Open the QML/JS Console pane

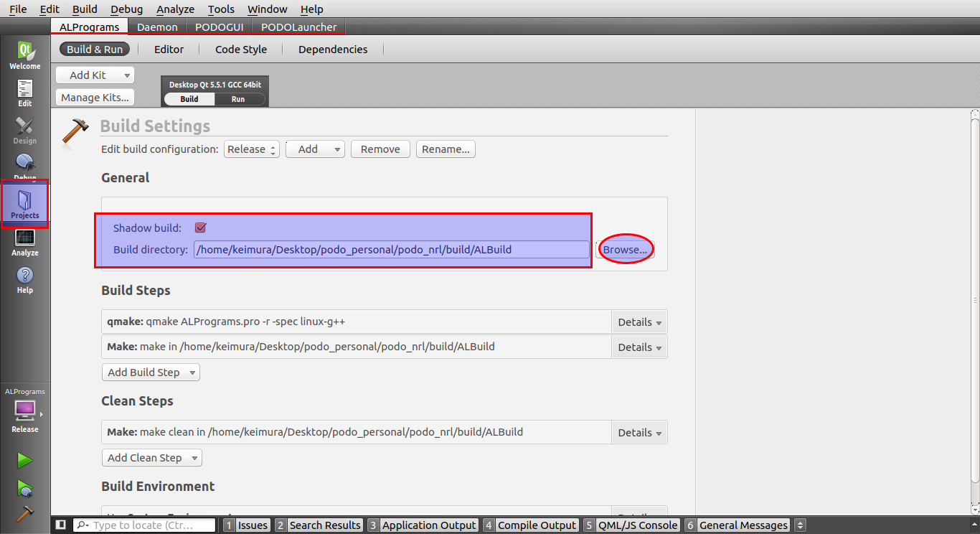point(631,525)
